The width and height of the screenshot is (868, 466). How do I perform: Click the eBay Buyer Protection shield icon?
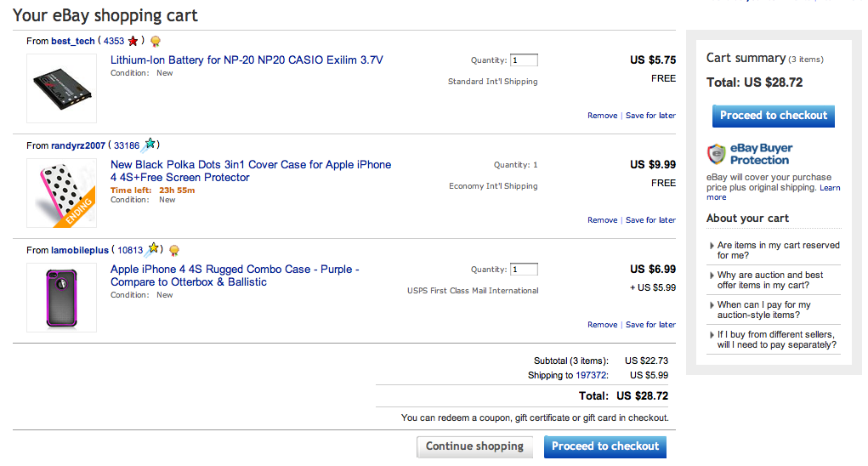[x=717, y=154]
